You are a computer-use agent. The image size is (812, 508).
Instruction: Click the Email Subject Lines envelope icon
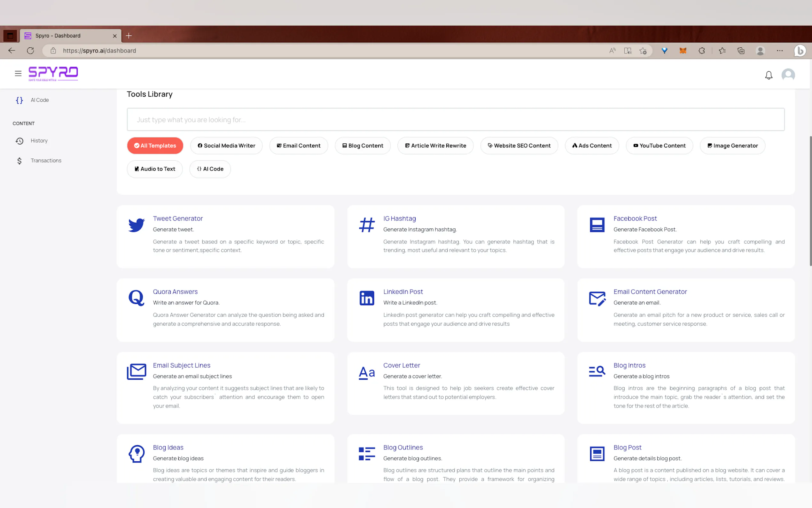[x=136, y=372]
